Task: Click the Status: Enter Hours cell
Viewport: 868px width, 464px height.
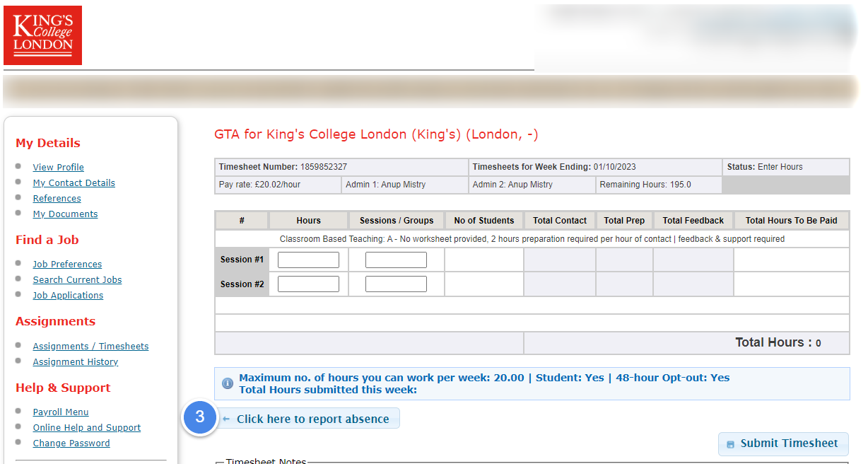Action: click(x=786, y=167)
